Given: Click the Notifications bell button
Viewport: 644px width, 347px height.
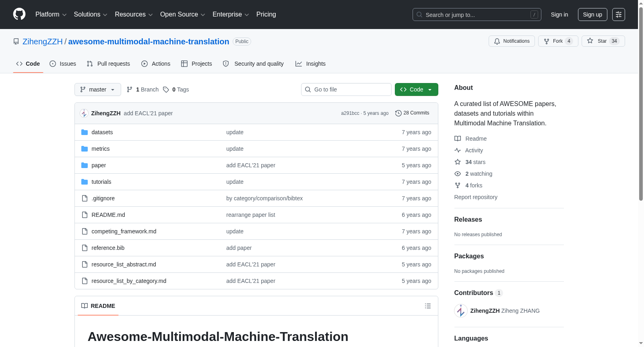Looking at the screenshot, I should click(x=512, y=41).
